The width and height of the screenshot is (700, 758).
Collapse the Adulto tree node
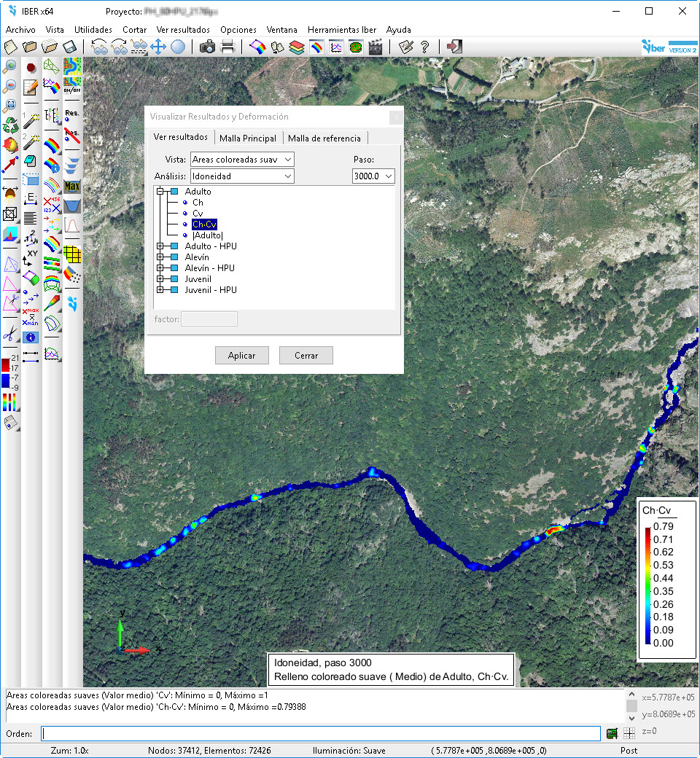(160, 192)
